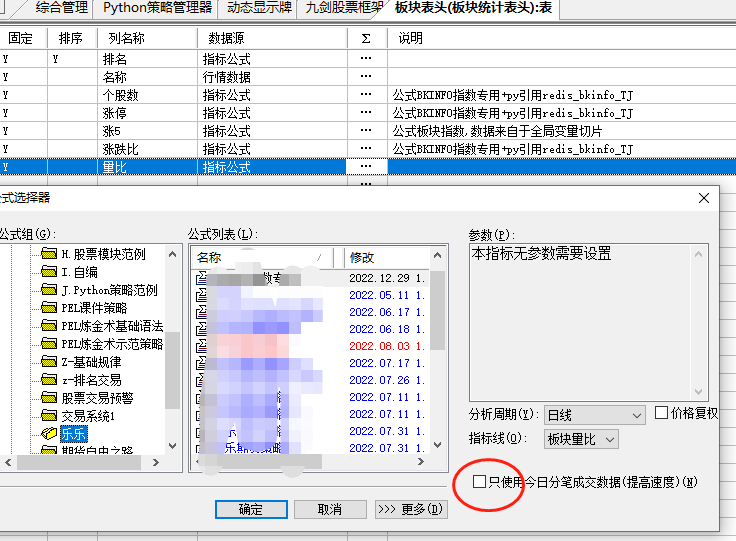Click formula icon dated 2022.06.17
This screenshot has width=736, height=541.
[x=201, y=312]
